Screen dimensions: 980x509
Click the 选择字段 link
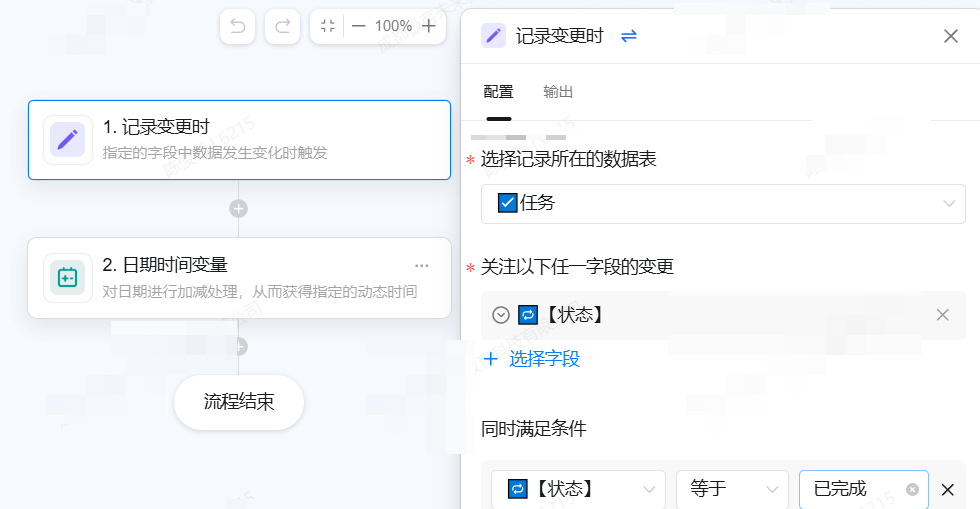(532, 359)
